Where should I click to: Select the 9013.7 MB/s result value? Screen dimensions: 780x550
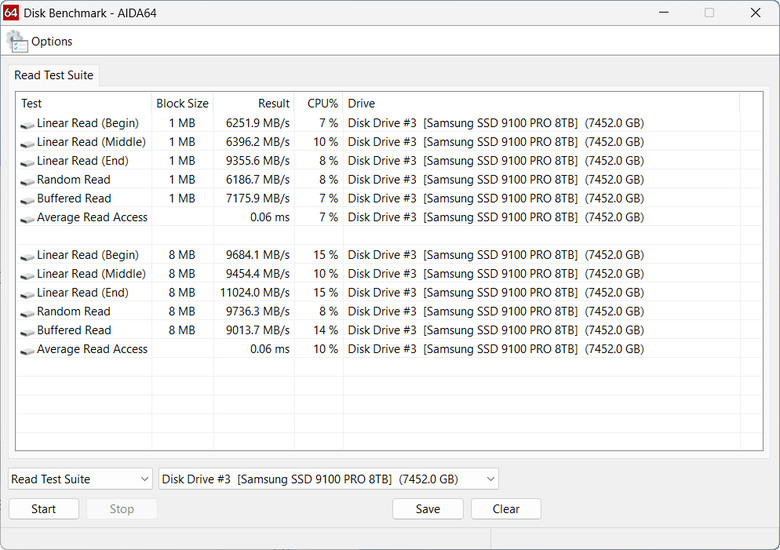pyautogui.click(x=258, y=330)
